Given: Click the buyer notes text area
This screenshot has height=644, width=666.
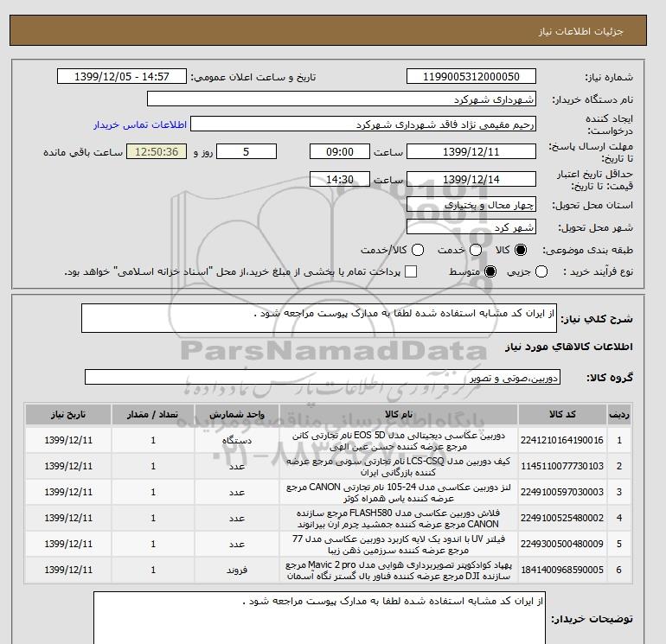Looking at the screenshot, I should coord(319,618).
